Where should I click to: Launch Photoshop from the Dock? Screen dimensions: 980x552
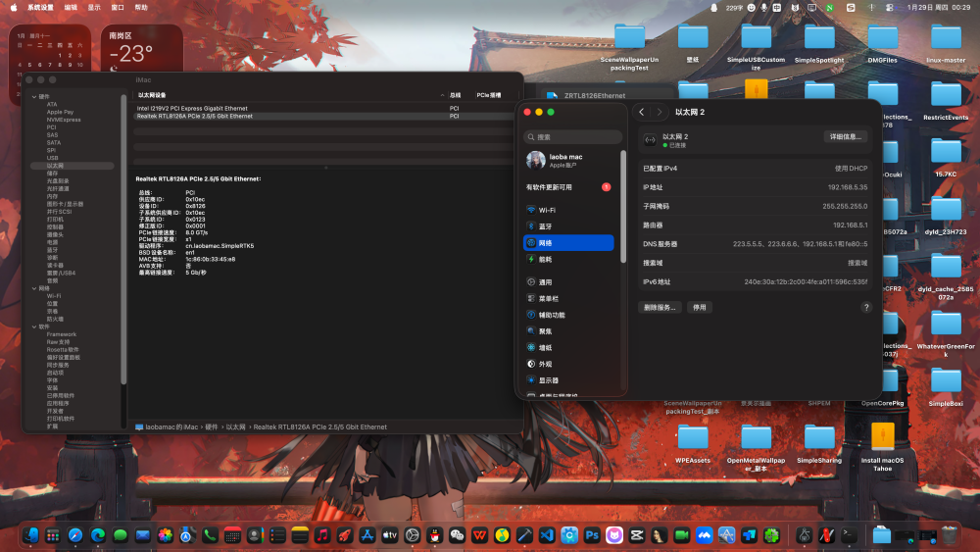click(591, 535)
